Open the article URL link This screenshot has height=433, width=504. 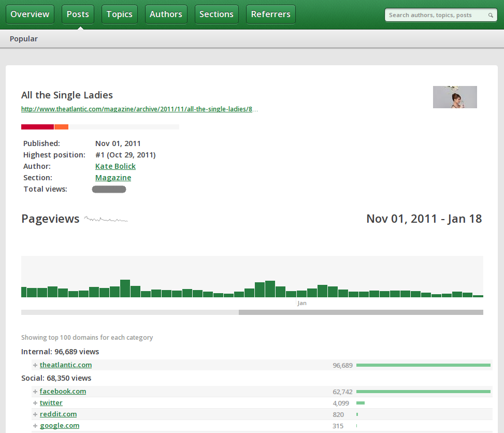(x=139, y=109)
